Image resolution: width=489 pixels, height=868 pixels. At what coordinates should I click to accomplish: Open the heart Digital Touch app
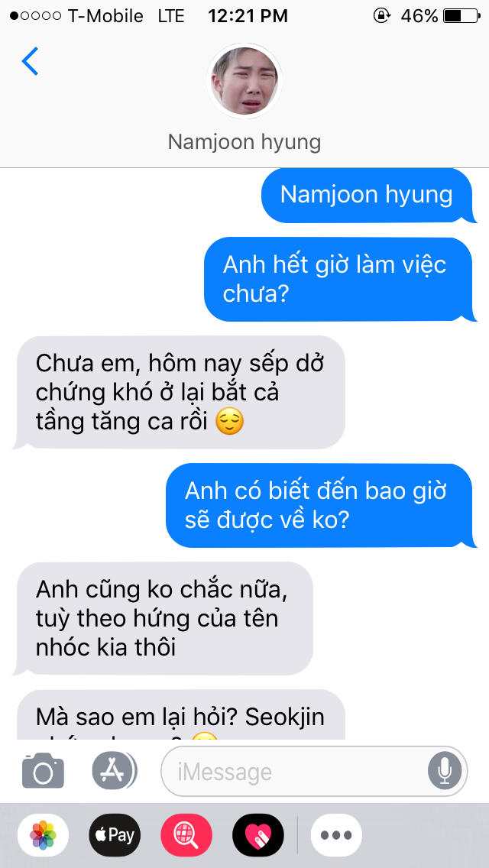(x=258, y=835)
